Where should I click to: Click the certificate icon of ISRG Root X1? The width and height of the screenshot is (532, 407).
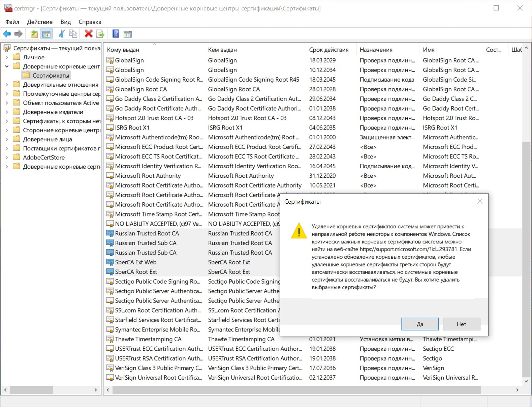pyautogui.click(x=110, y=127)
